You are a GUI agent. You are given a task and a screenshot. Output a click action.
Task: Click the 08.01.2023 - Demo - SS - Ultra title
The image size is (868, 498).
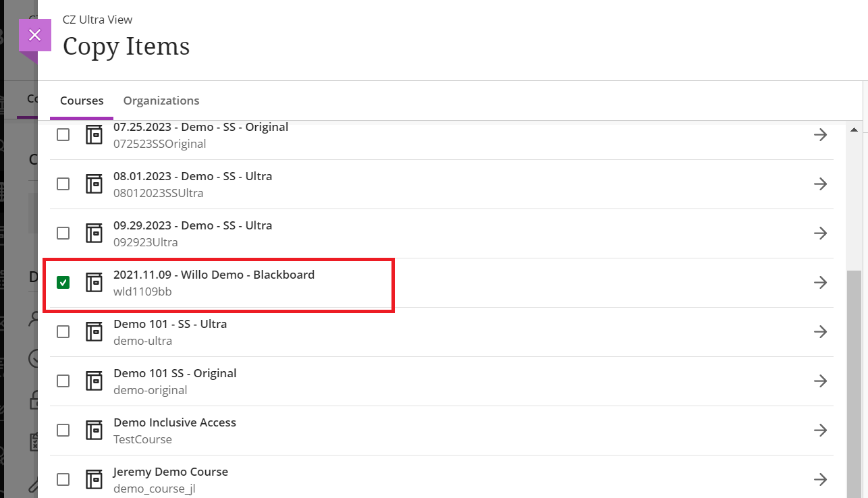(x=193, y=176)
